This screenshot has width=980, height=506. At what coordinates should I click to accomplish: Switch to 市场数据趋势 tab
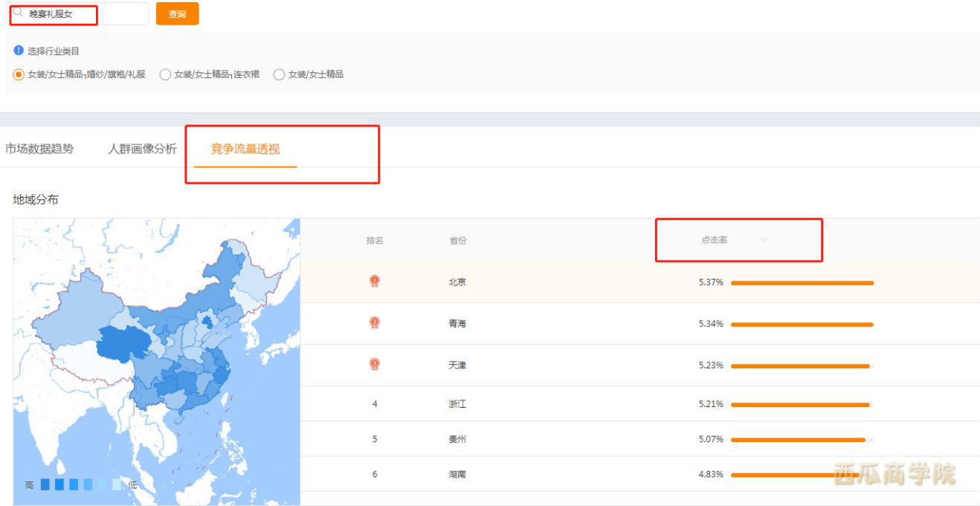(x=39, y=149)
